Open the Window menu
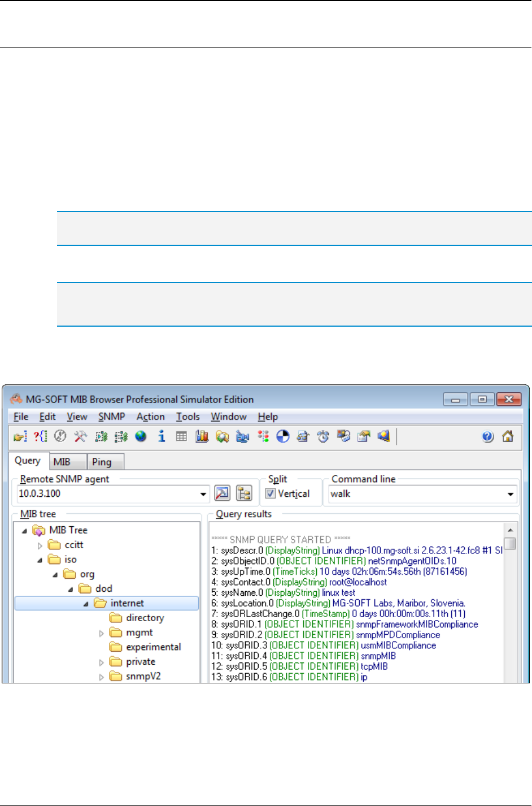The image size is (532, 806). pos(229,417)
